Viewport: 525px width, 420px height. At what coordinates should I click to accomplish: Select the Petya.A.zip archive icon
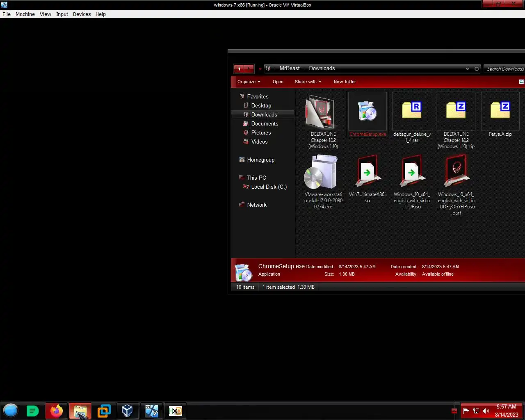(500, 111)
